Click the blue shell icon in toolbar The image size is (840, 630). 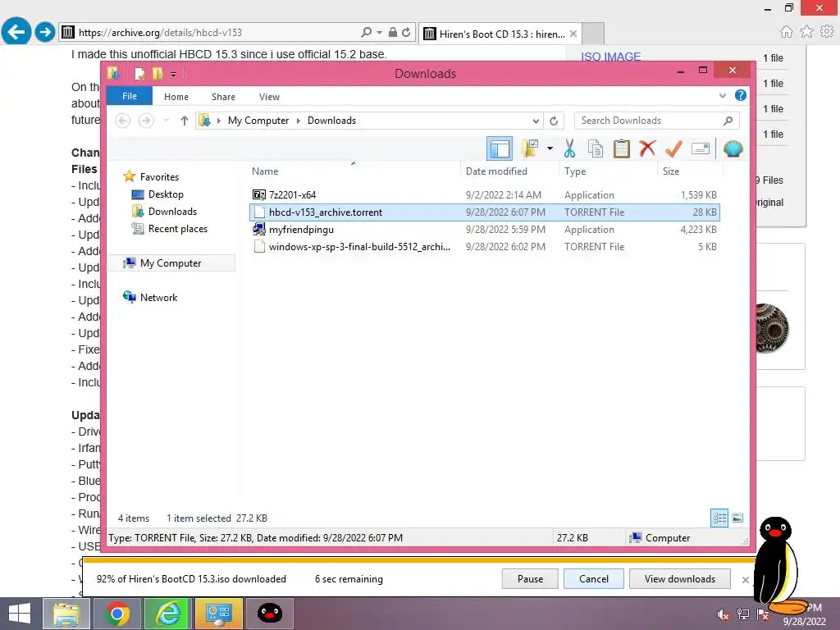tap(733, 148)
